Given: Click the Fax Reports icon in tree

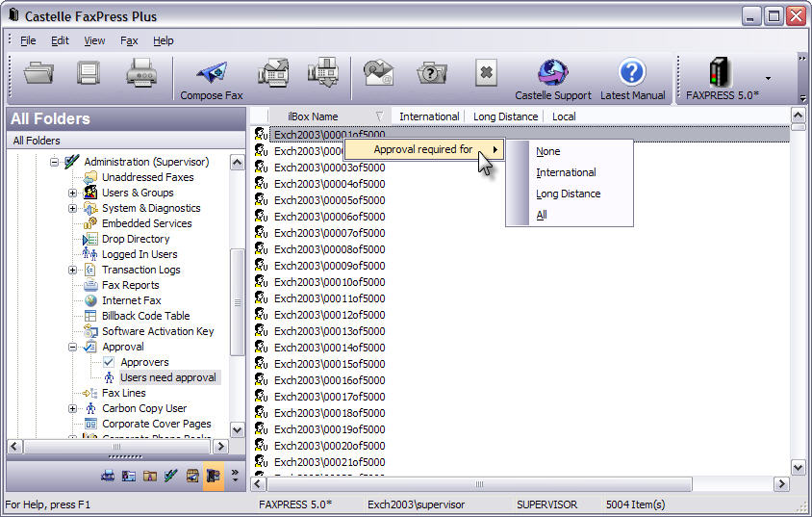Looking at the screenshot, I should pyautogui.click(x=90, y=285).
